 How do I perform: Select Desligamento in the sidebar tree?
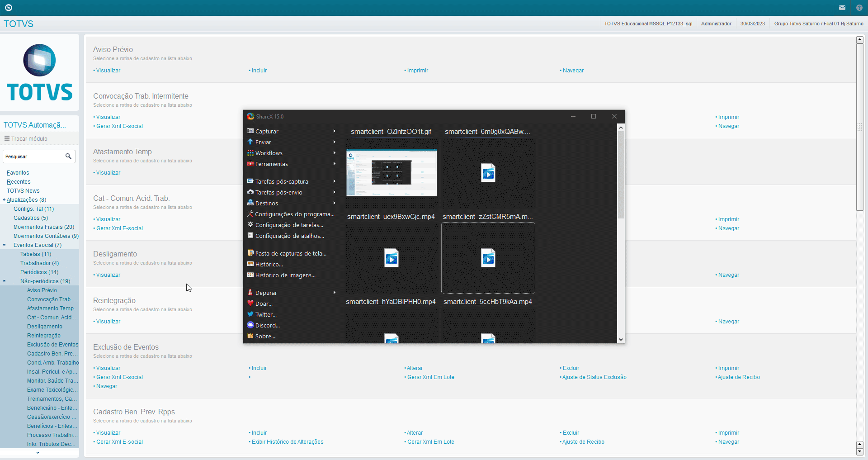(45, 327)
